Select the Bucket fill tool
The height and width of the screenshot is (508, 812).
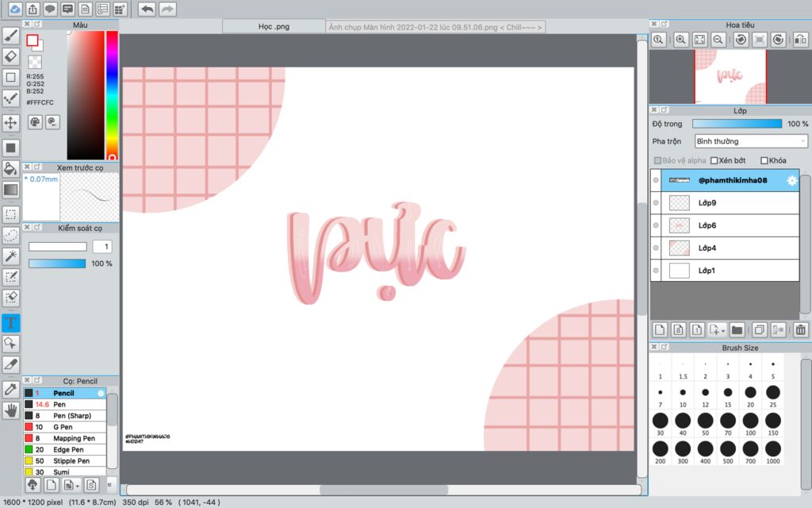tap(10, 168)
